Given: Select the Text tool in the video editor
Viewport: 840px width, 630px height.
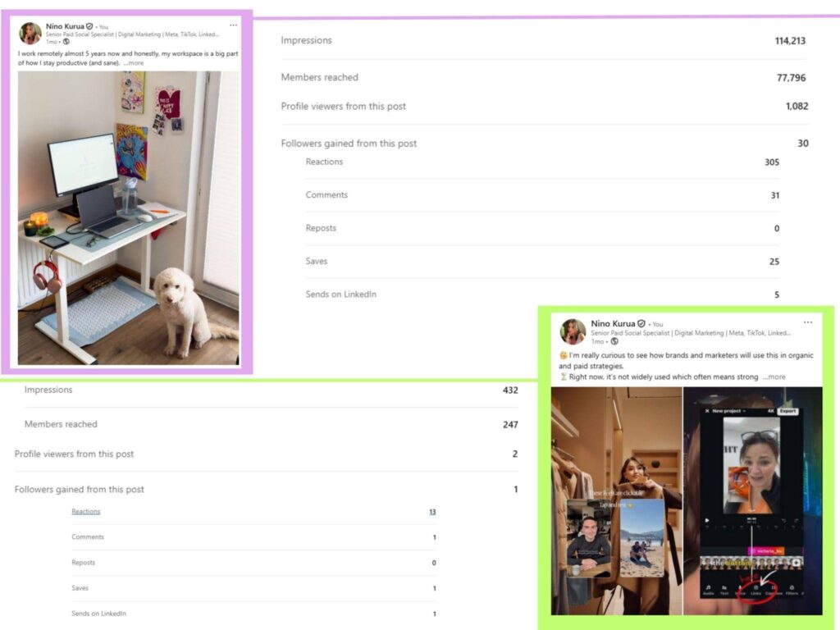Looking at the screenshot, I should pos(724,588).
